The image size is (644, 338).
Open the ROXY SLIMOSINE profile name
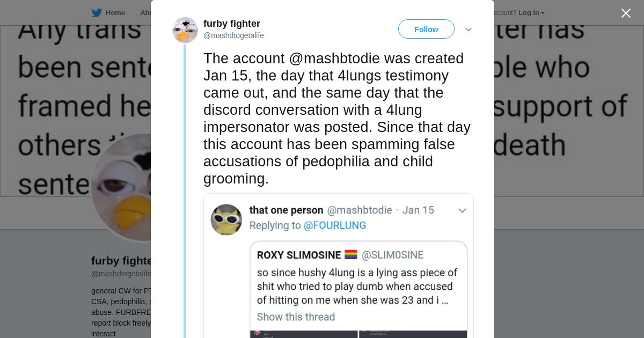[x=299, y=255]
